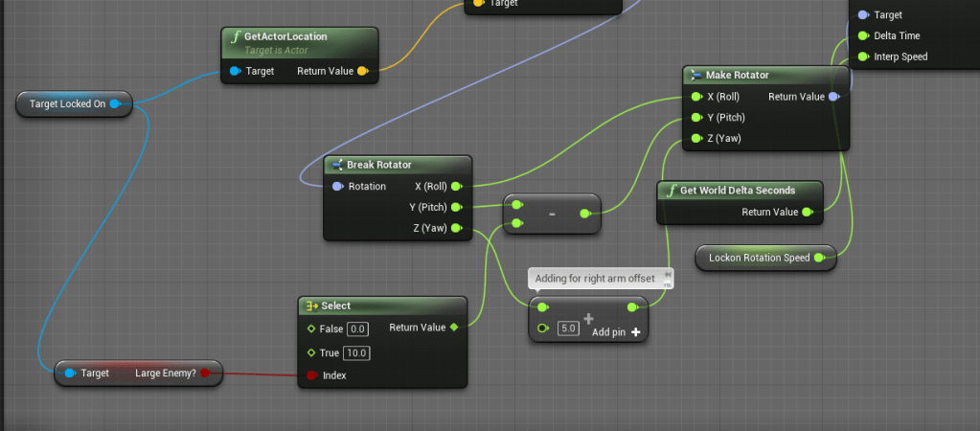Click the Lockon Rotation Speed output pin
980x431 pixels.
pyautogui.click(x=819, y=258)
